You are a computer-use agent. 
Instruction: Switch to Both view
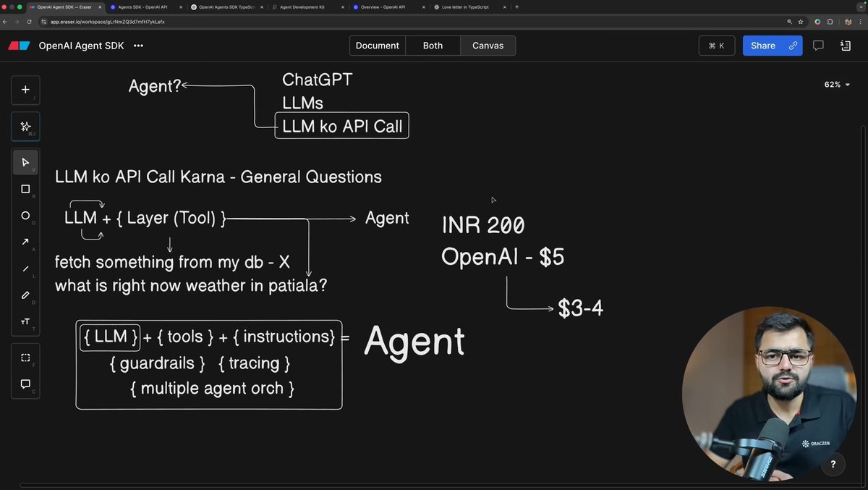click(x=433, y=46)
